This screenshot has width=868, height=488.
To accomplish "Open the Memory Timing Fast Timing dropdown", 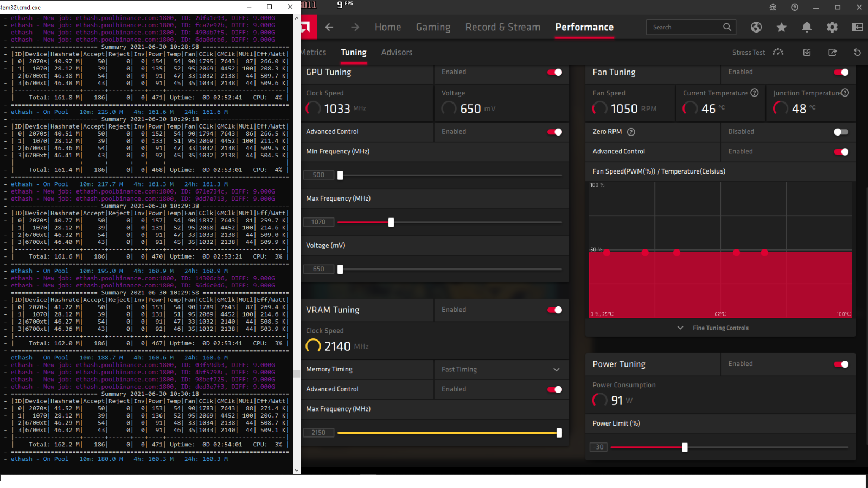I will (501, 369).
